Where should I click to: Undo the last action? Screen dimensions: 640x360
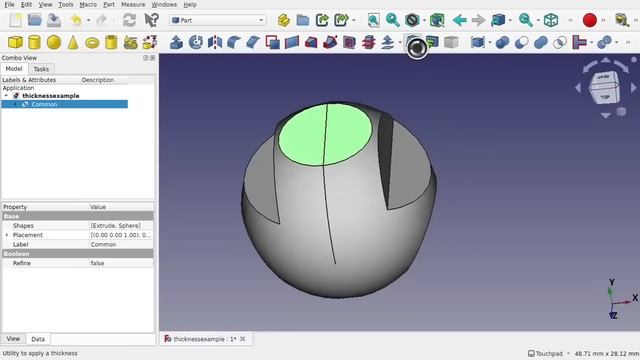click(x=76, y=20)
